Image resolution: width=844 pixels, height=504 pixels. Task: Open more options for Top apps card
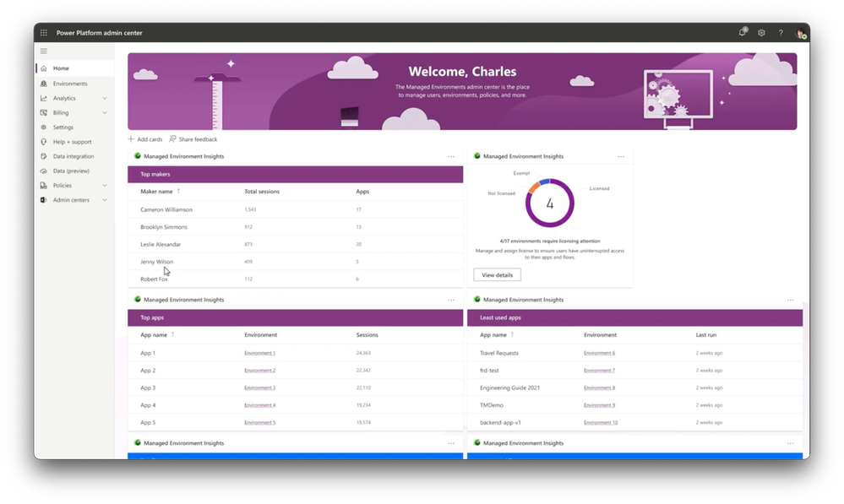[x=451, y=301]
